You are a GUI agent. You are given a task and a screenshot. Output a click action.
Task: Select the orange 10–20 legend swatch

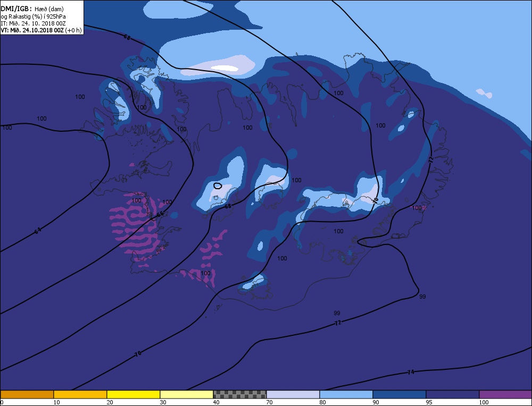coord(80,394)
